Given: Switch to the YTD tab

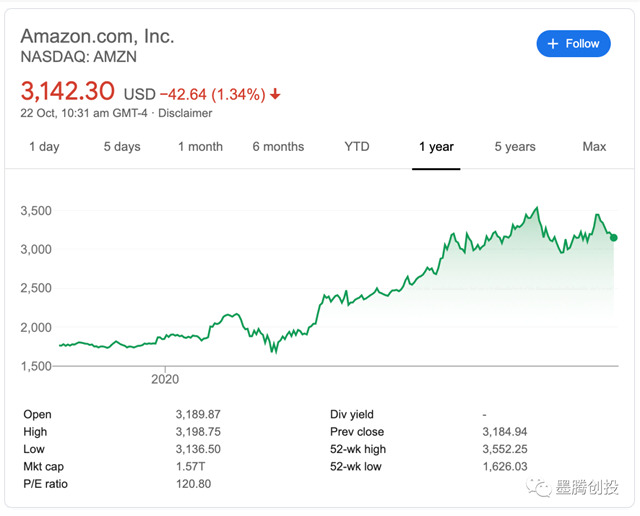Looking at the screenshot, I should coord(357,147).
